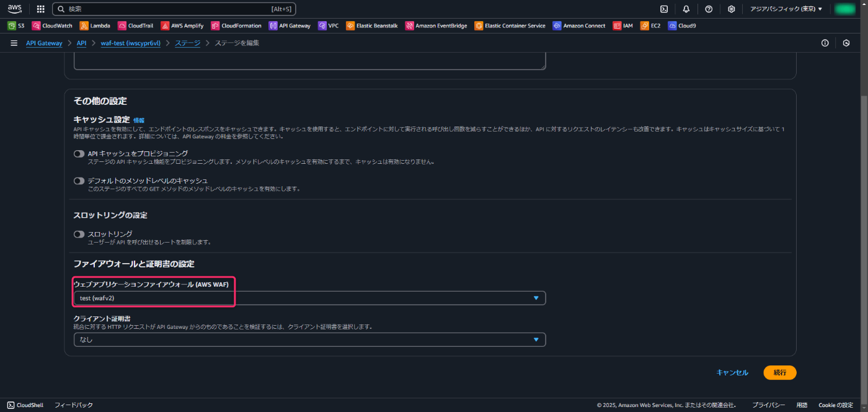
Task: Open the CloudTrail shortcut
Action: tap(136, 25)
